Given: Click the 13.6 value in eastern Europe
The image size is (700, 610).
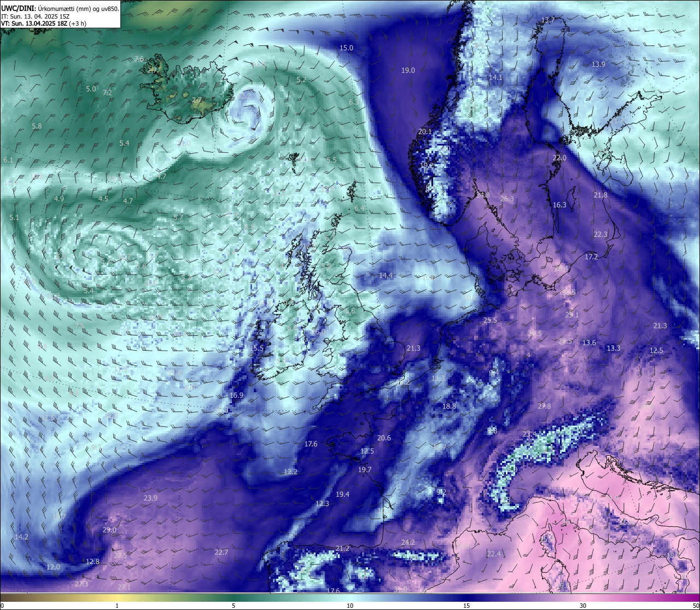Looking at the screenshot, I should click(589, 343).
